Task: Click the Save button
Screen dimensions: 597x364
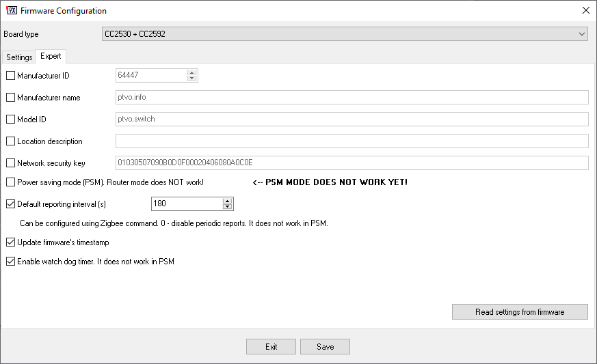Action: (x=325, y=346)
